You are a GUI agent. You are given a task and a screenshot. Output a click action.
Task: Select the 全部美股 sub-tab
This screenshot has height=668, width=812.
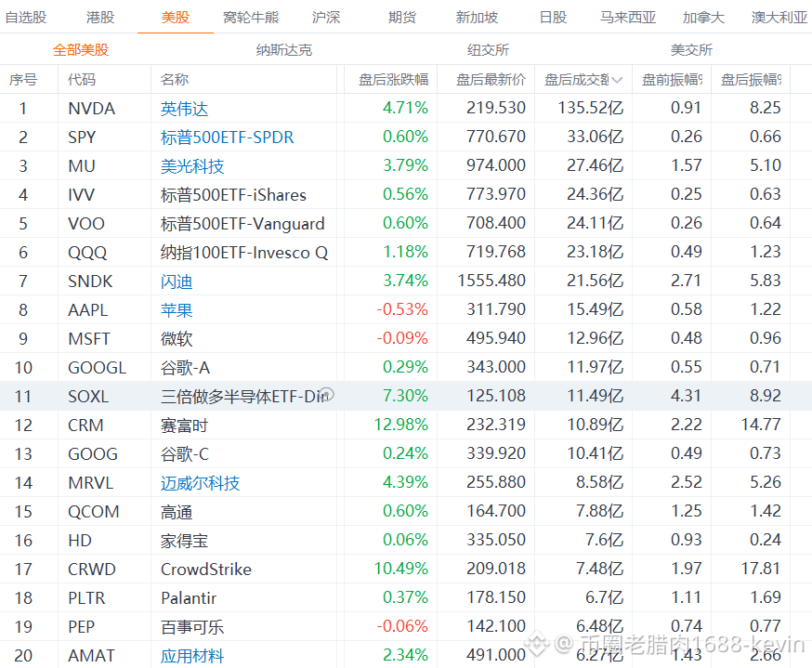click(x=81, y=50)
